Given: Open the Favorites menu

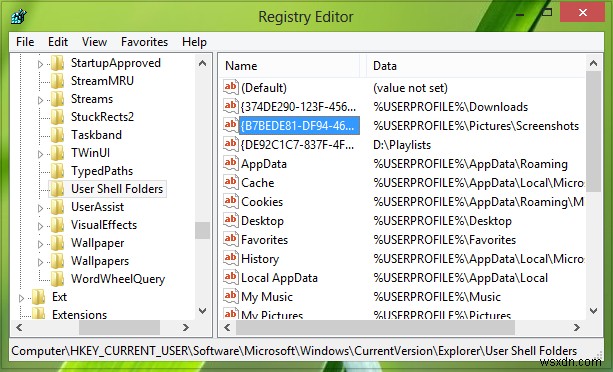Looking at the screenshot, I should tap(144, 42).
